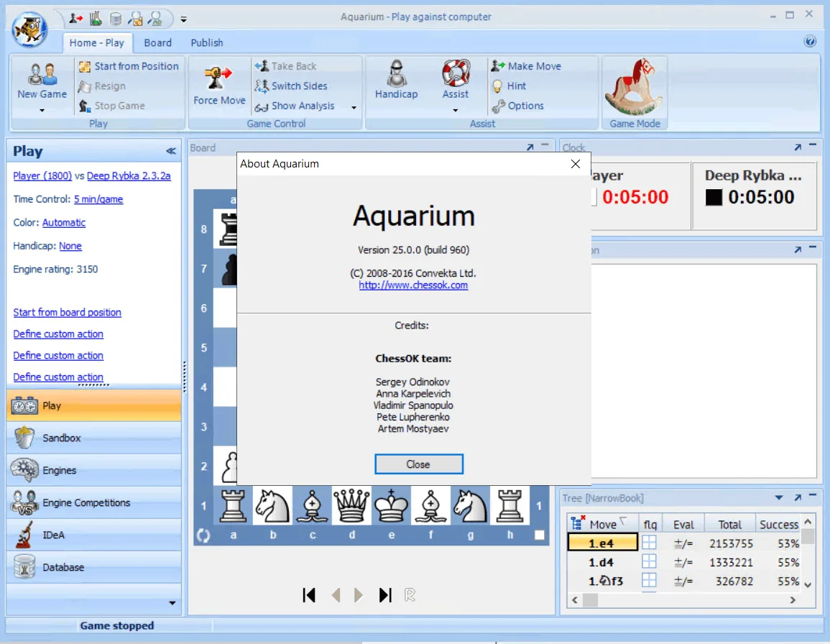Viewport: 830px width, 644px height.
Task: Expand the Assist dropdown arrow
Action: pos(455,110)
